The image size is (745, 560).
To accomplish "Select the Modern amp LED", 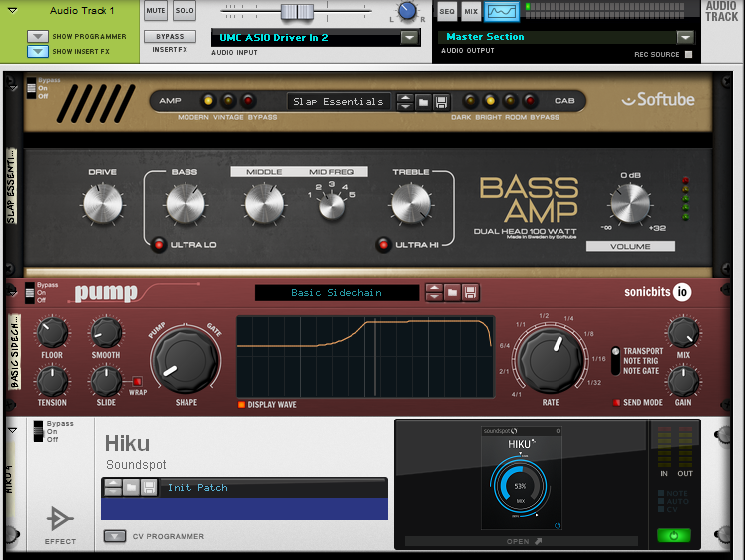I will [208, 100].
